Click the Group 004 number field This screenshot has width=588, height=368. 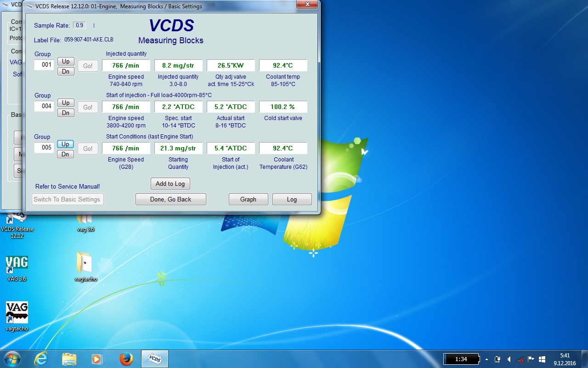44,106
